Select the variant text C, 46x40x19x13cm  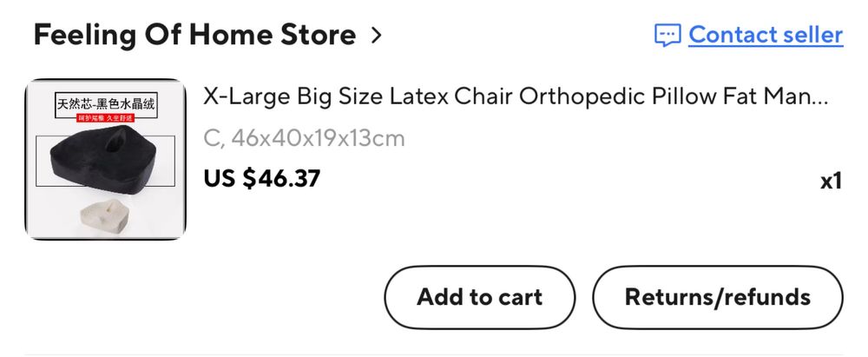304,138
